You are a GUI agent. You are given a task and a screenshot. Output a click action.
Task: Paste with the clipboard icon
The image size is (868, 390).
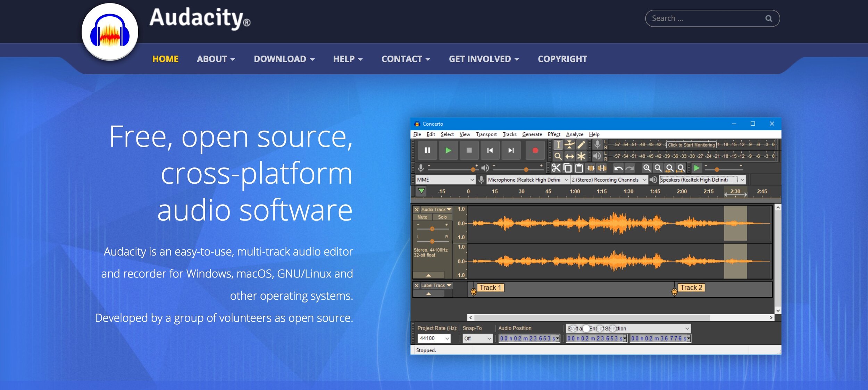pos(579,168)
